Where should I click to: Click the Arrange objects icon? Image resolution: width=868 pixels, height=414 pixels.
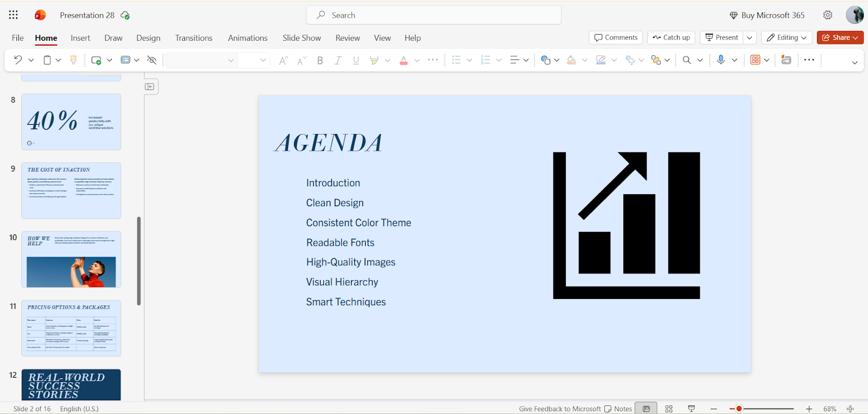656,60
